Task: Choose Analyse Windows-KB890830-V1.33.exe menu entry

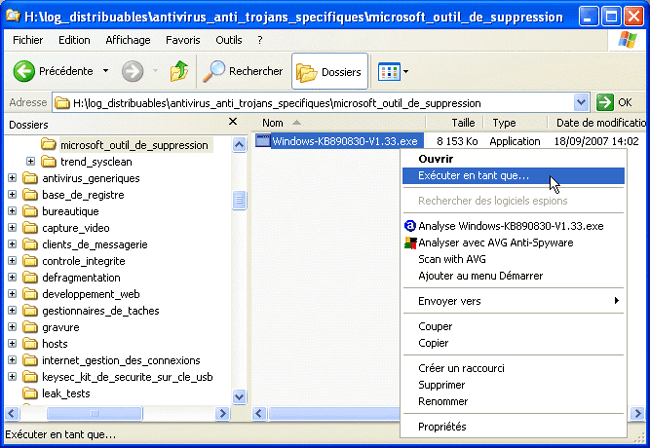Action: coord(514,226)
